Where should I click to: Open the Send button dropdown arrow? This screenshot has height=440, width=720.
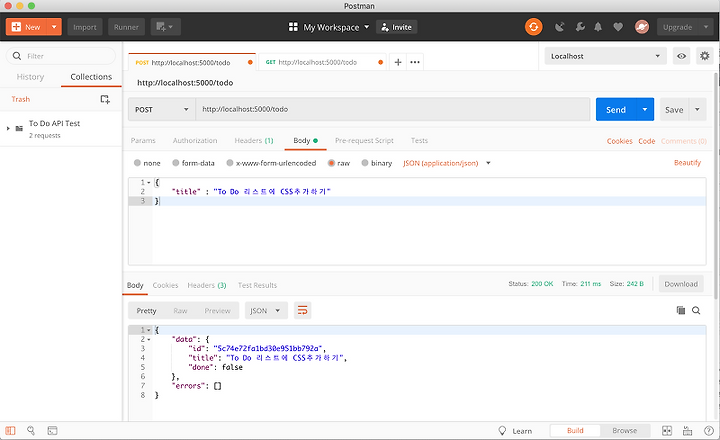tap(645, 109)
